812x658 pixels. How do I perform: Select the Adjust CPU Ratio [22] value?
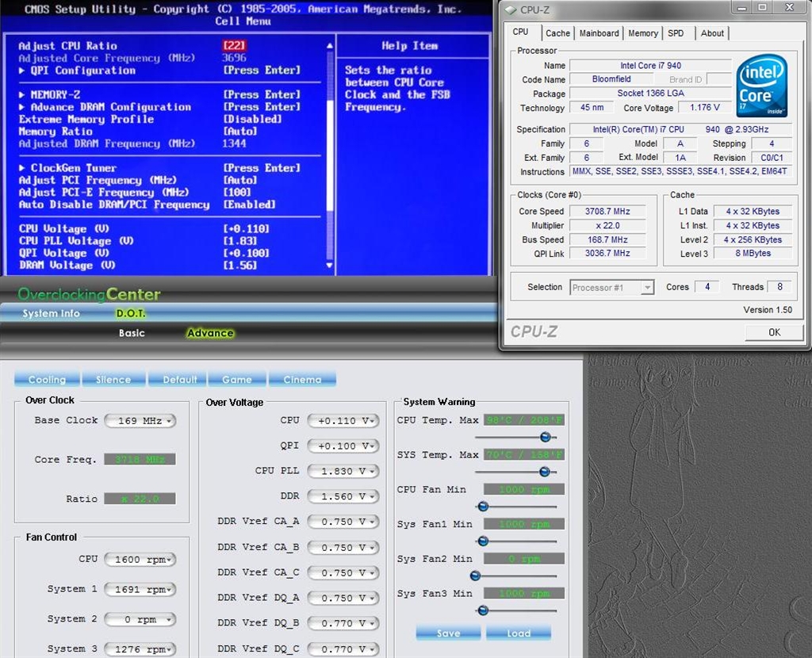pos(234,45)
